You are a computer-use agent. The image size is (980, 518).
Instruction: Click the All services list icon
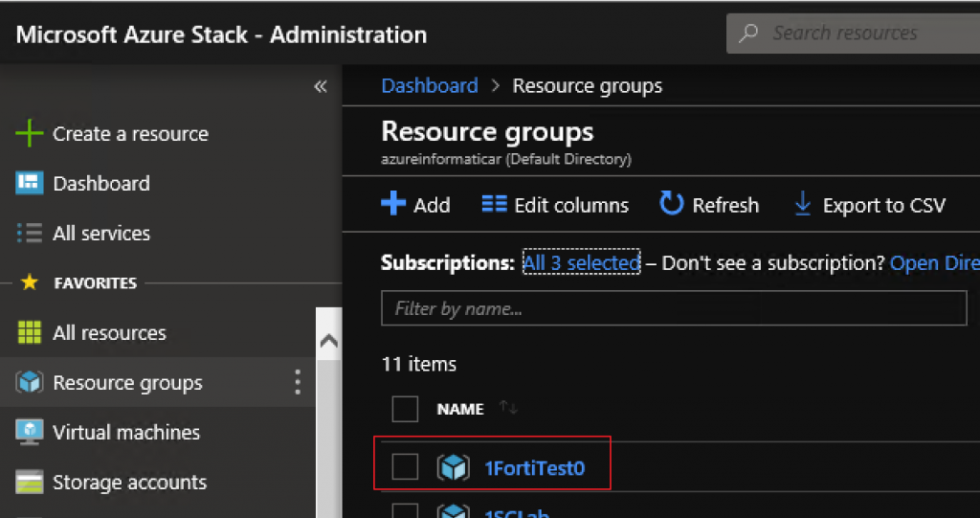point(30,234)
